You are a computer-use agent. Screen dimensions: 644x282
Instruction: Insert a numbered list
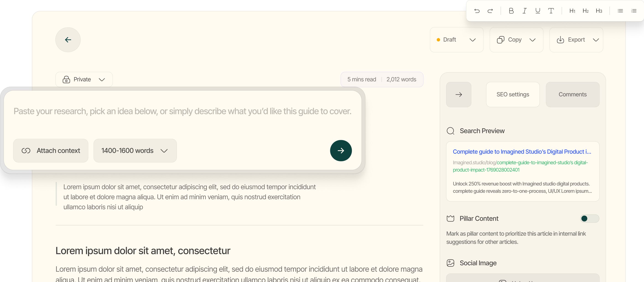click(x=634, y=11)
